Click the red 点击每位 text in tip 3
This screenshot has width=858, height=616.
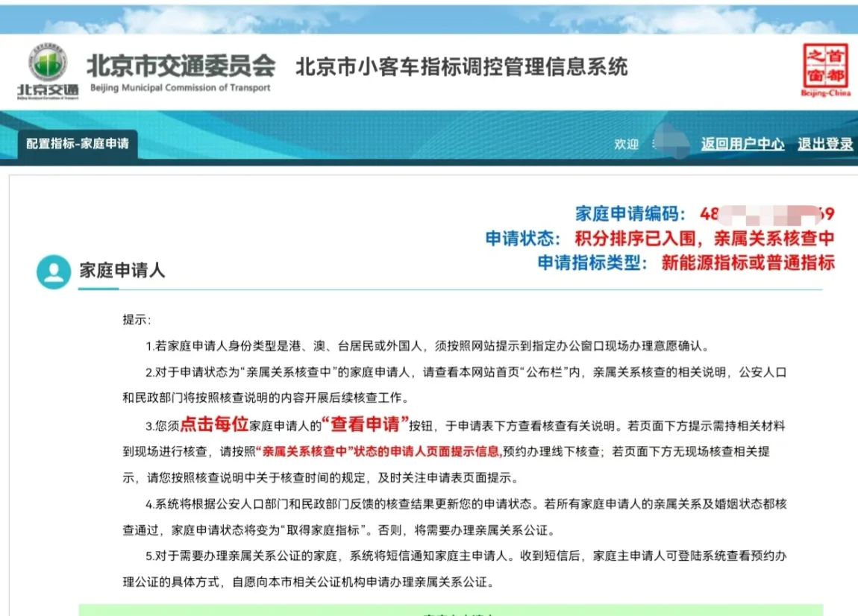(x=213, y=425)
